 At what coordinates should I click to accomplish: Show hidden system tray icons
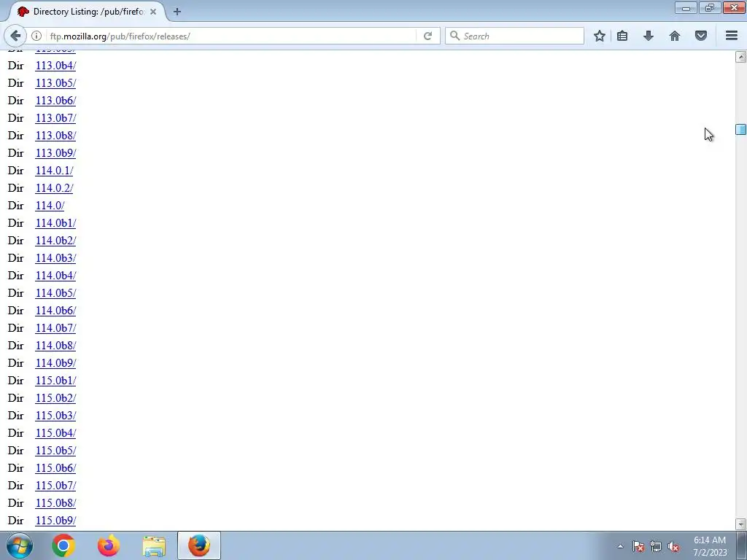click(x=620, y=546)
